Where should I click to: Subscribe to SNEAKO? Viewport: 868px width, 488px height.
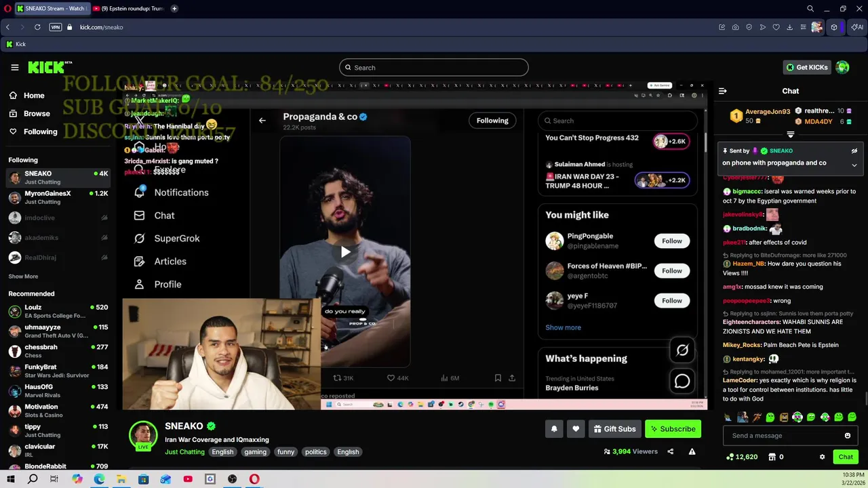pos(673,429)
